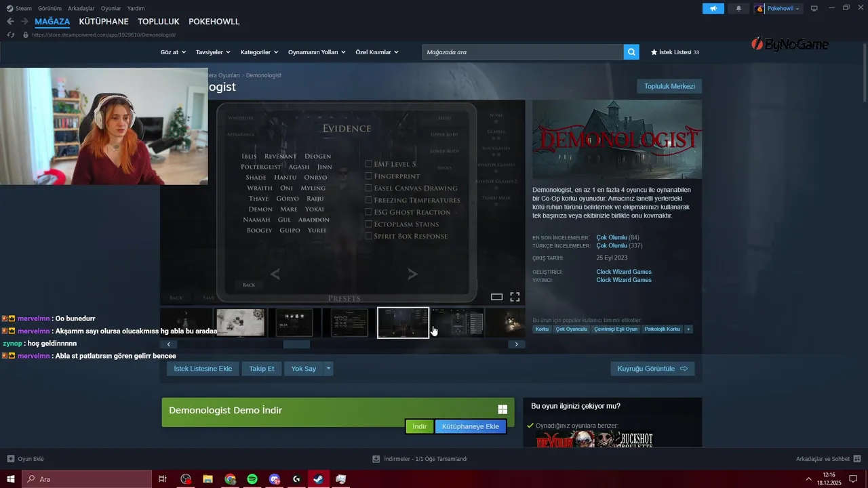Open the Steam menu
868x488 pixels.
(x=19, y=8)
